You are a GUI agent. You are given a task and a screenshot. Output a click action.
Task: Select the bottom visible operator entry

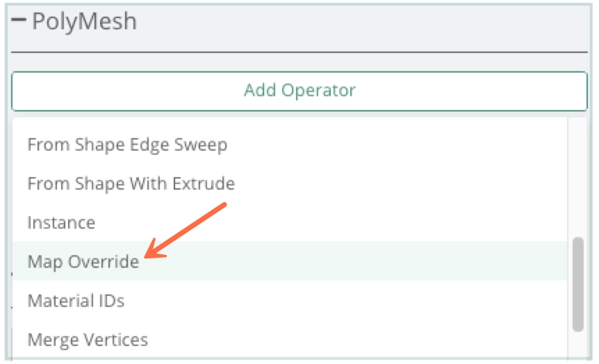coord(88,340)
